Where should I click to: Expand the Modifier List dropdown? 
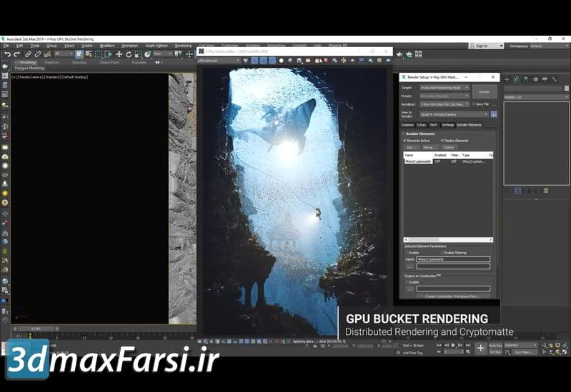(535, 96)
